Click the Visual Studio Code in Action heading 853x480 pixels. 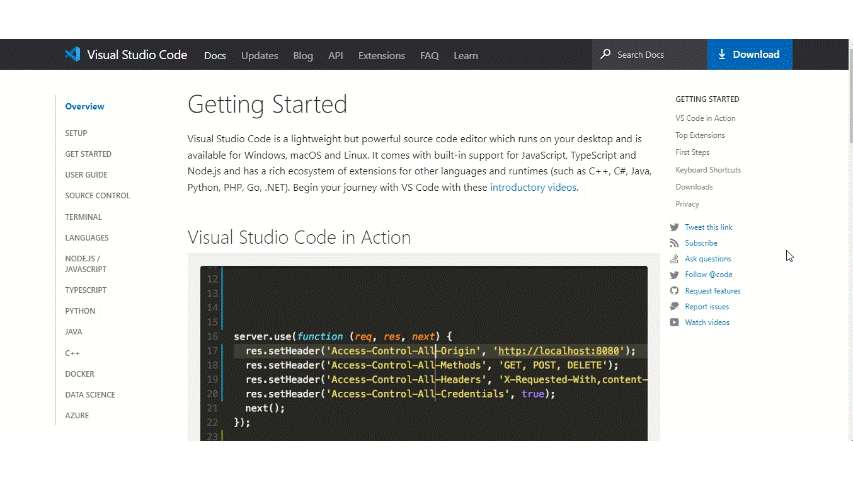299,237
